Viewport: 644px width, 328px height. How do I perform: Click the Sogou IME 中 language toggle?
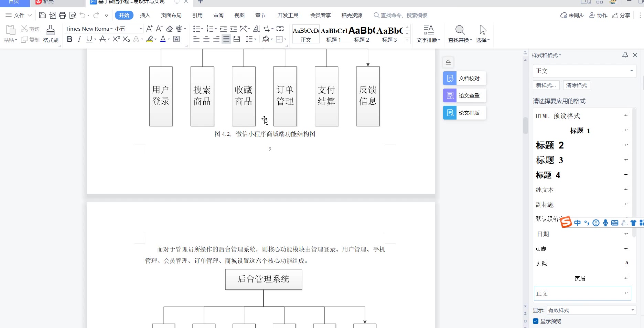[578, 223]
